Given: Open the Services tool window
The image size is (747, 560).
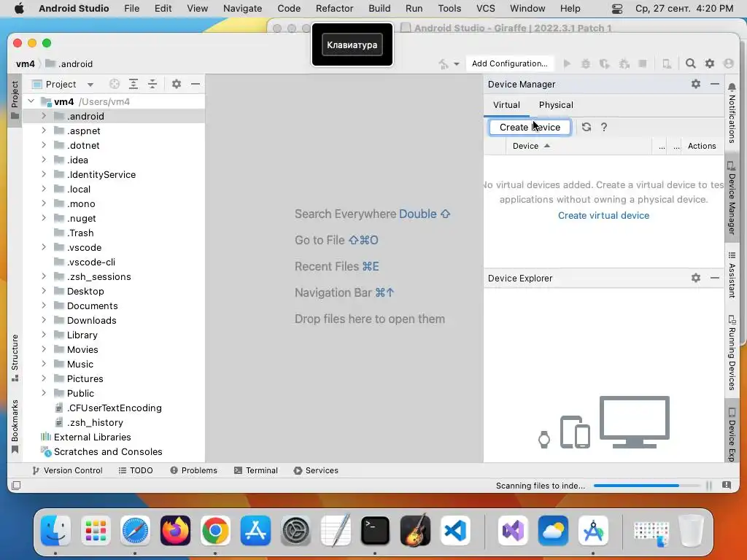Looking at the screenshot, I should [x=316, y=470].
